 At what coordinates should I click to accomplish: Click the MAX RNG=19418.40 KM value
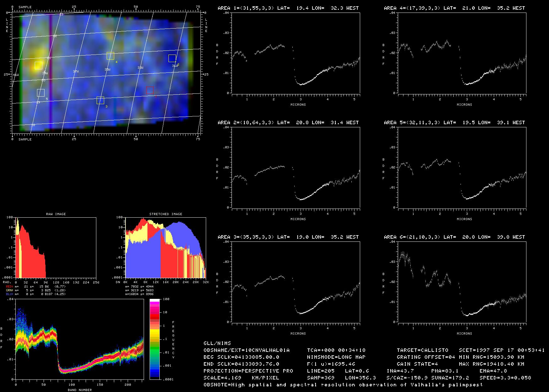point(492,364)
